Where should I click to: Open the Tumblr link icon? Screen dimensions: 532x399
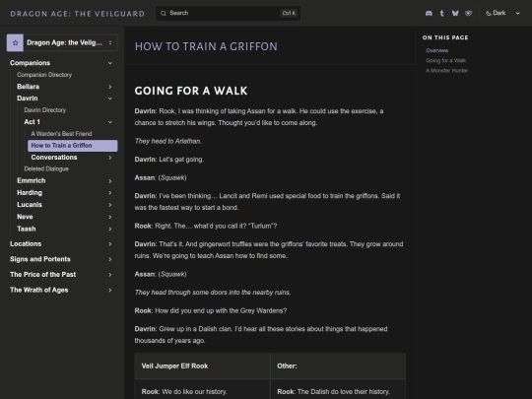pos(441,13)
